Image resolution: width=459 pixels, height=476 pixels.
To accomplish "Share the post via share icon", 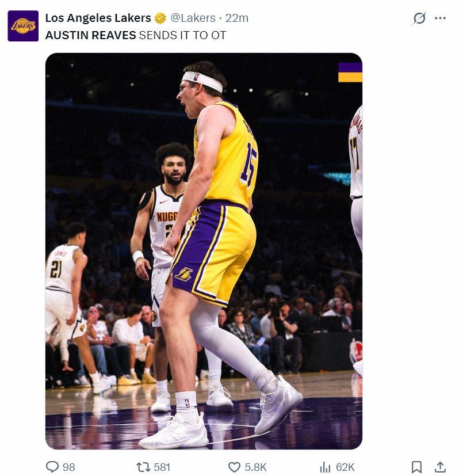I will pyautogui.click(x=440, y=467).
